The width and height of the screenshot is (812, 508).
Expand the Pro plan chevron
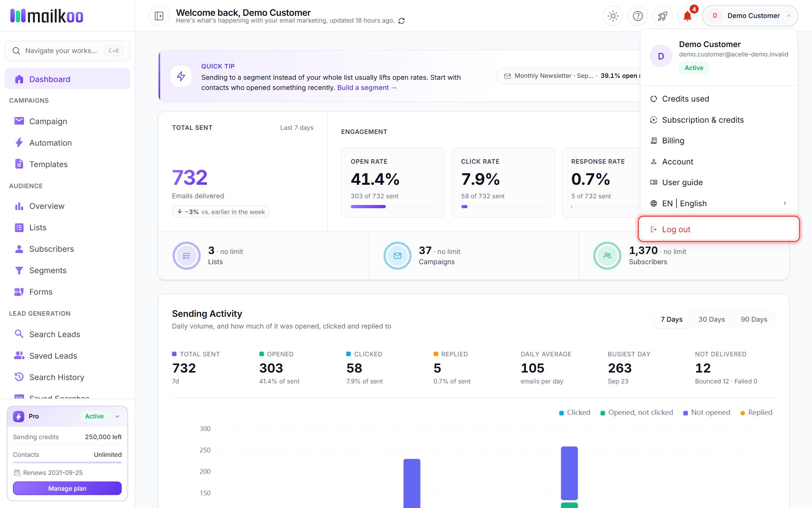(117, 416)
